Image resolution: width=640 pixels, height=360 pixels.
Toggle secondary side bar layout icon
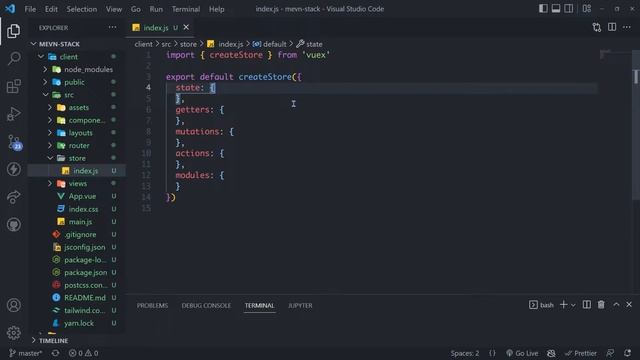(x=568, y=9)
